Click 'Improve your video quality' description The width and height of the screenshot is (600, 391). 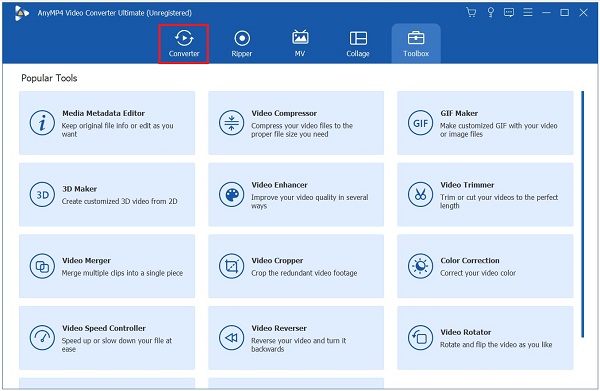pyautogui.click(x=310, y=201)
